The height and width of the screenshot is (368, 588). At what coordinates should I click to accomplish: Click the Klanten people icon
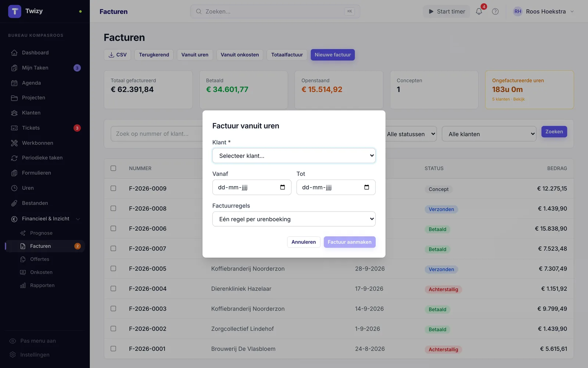pos(14,113)
